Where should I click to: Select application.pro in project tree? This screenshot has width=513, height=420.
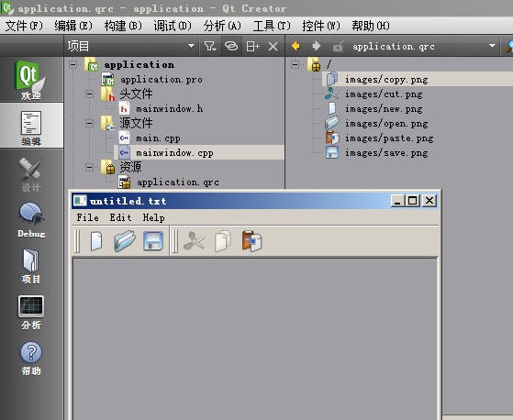tap(162, 80)
